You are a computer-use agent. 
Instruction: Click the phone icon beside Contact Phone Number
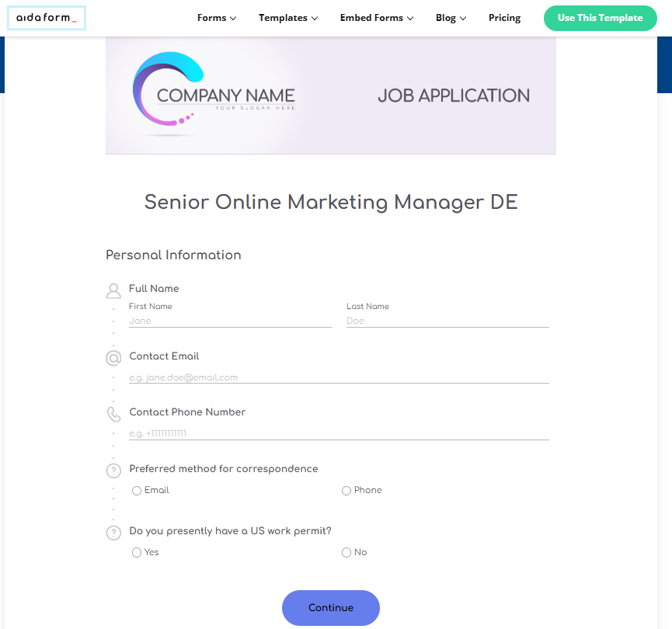click(x=113, y=414)
